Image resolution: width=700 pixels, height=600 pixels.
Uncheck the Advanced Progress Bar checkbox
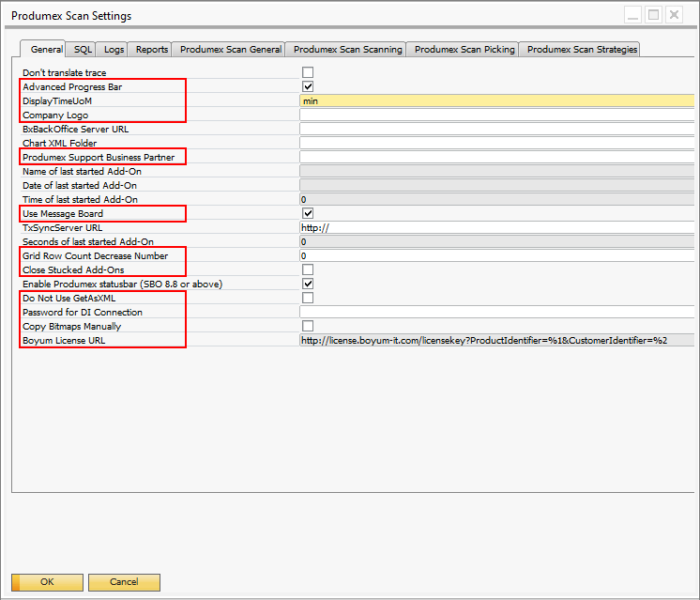(x=308, y=86)
